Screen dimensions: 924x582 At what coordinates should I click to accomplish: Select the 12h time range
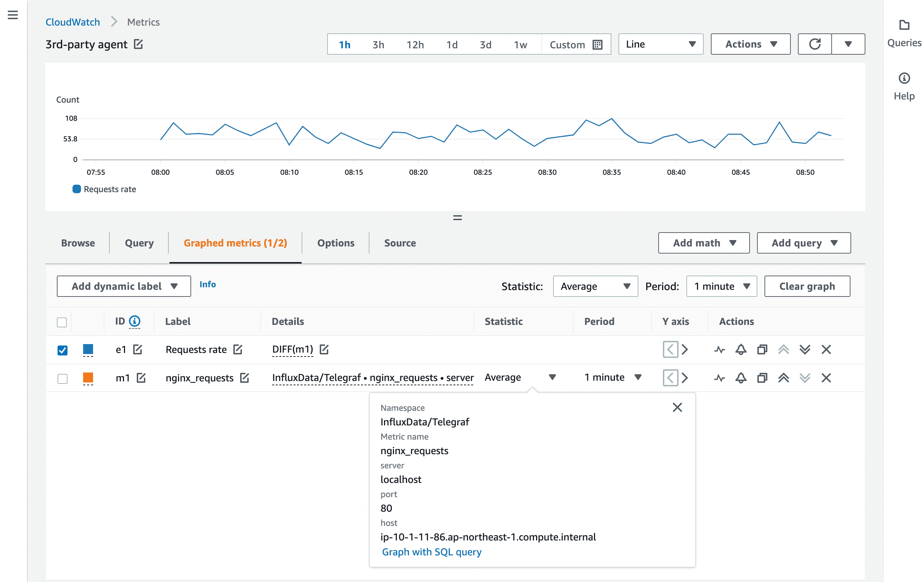(415, 44)
